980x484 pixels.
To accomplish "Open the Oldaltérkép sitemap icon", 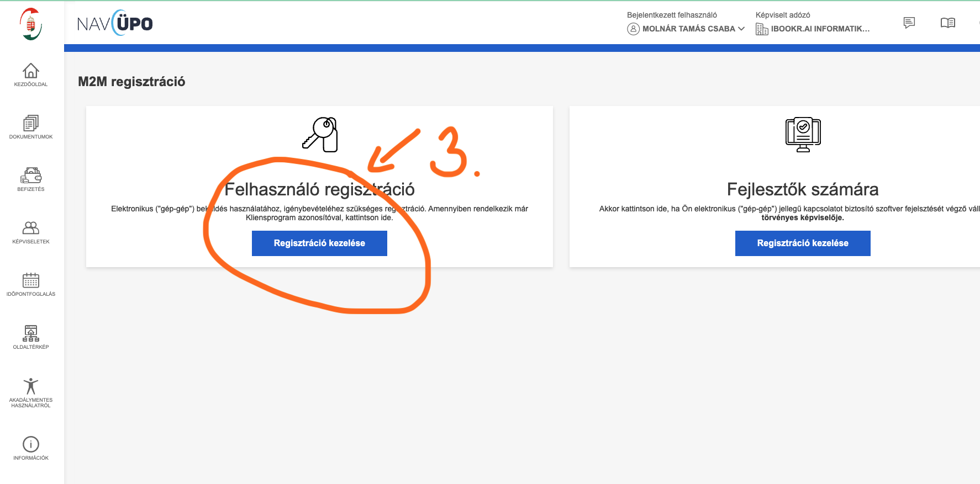I will tap(31, 333).
